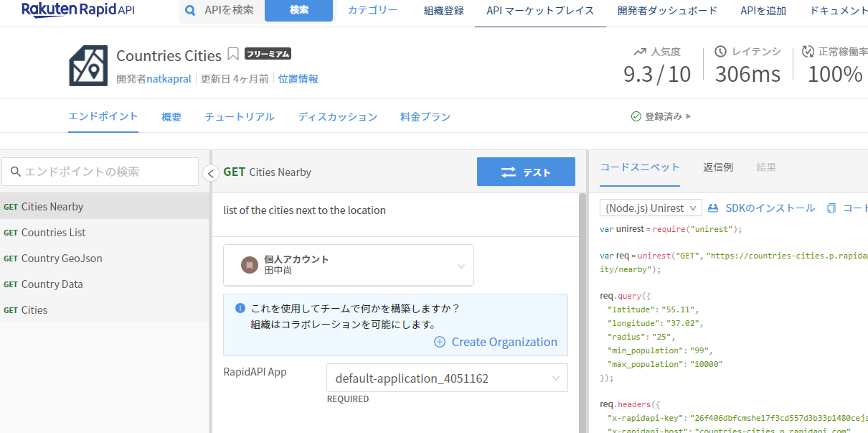Open the (Node.js) Unirest language dropdown

[x=651, y=208]
